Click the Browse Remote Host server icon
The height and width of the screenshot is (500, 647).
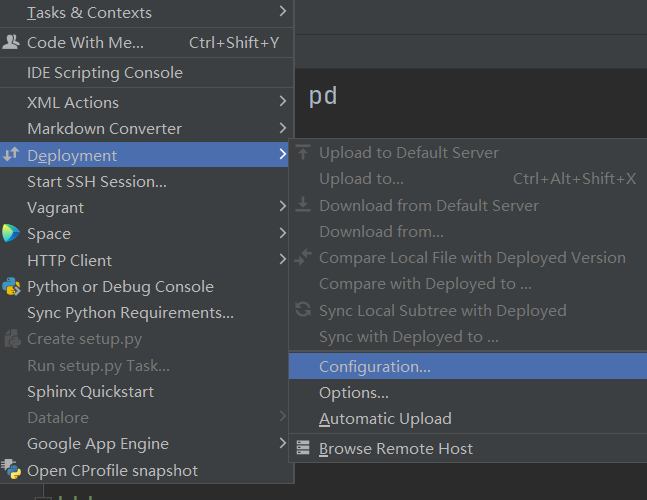(x=304, y=449)
